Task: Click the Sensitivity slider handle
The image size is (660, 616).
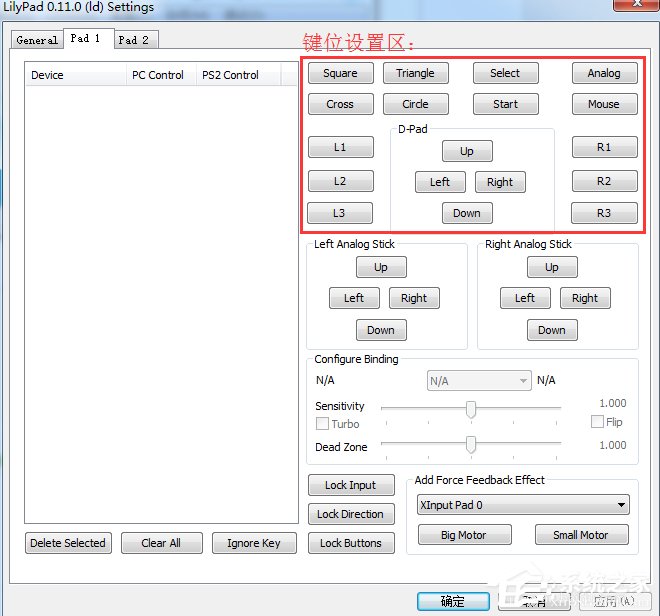Action: (470, 408)
